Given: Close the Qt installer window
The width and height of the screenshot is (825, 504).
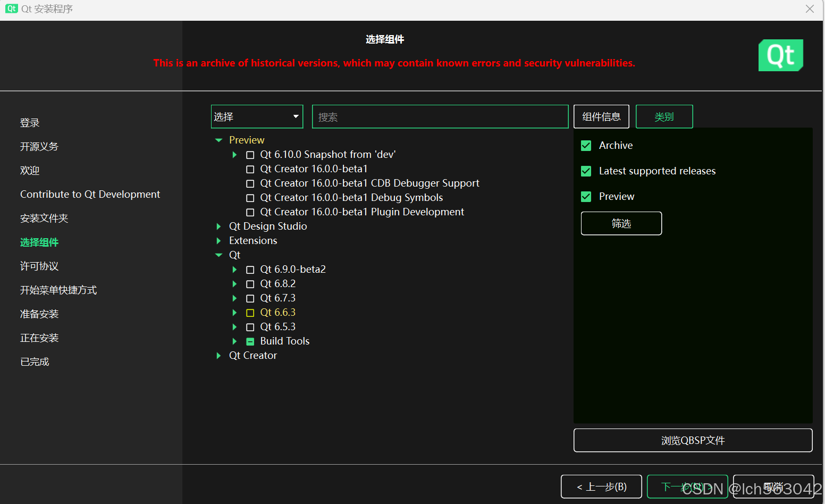Looking at the screenshot, I should (810, 9).
